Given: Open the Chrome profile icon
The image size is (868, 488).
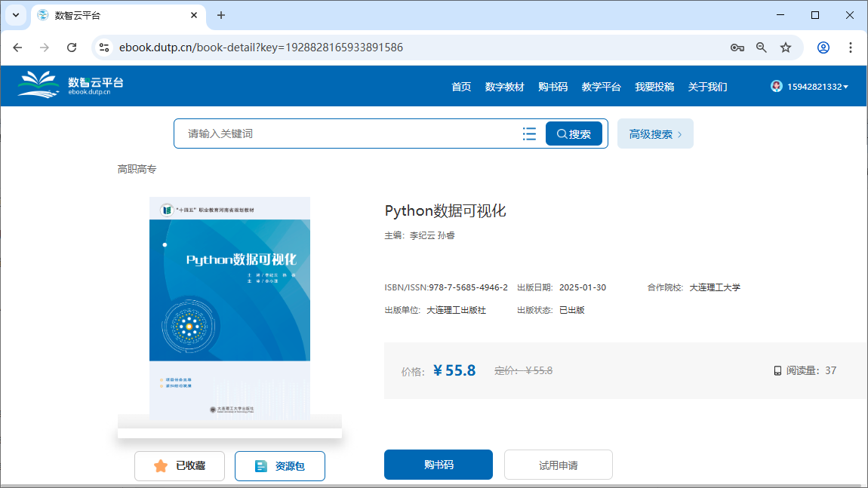Looking at the screenshot, I should click(x=823, y=48).
